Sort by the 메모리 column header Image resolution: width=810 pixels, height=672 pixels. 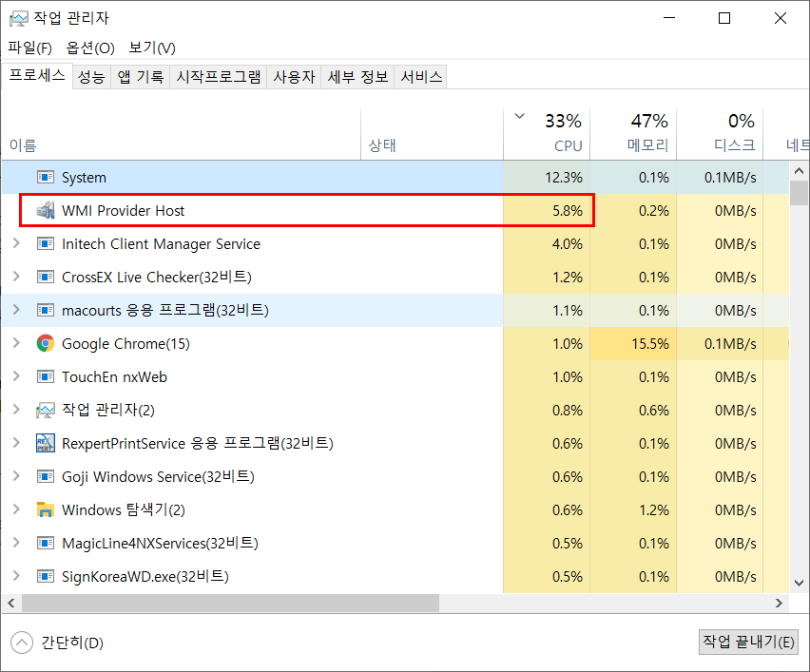click(633, 134)
